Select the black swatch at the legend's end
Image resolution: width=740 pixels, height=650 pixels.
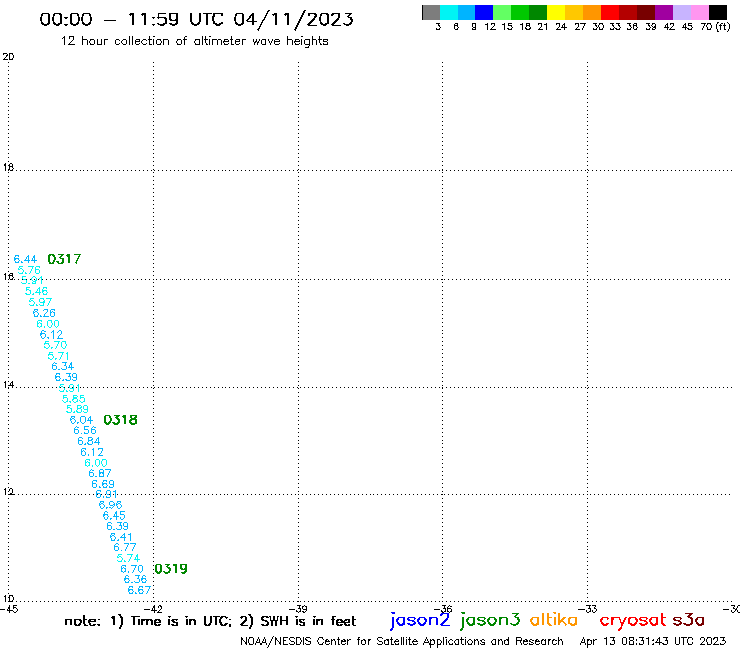pyautogui.click(x=718, y=12)
